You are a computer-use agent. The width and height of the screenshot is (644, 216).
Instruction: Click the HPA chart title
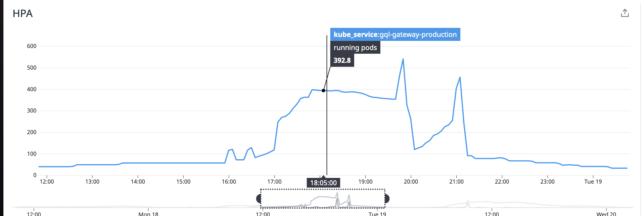click(23, 14)
